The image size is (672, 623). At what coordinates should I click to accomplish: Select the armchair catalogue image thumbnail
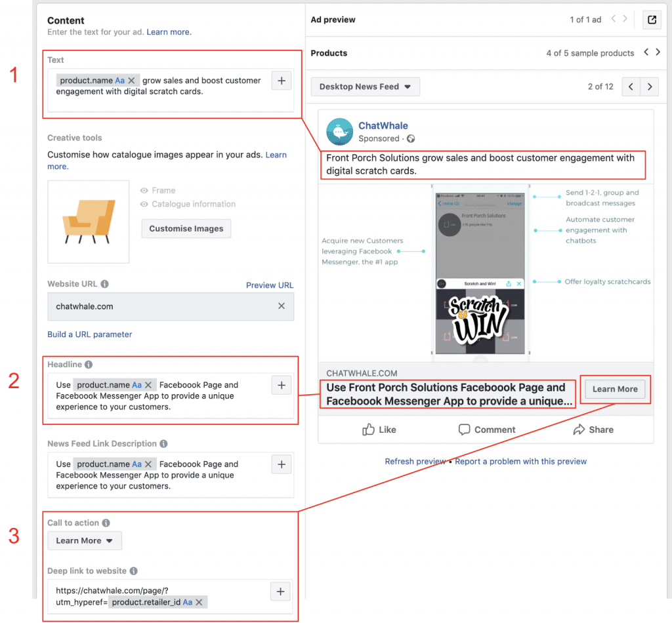coord(89,222)
